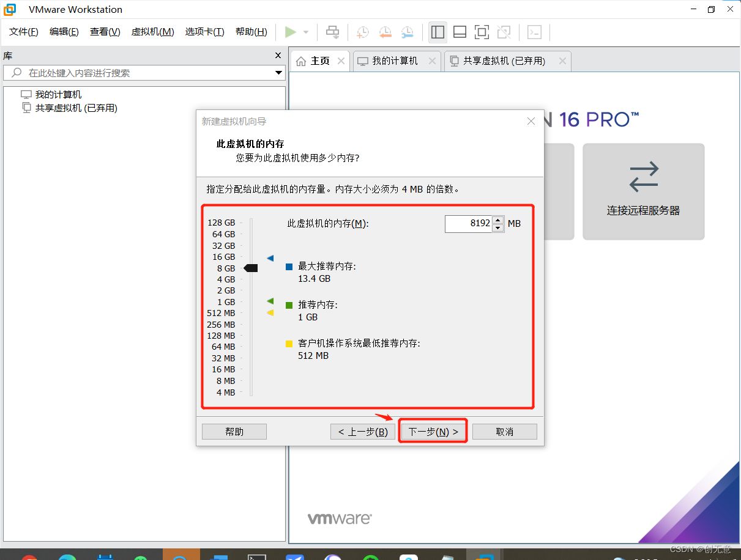Select 共享虚拟机 (已弃用) in the library tree

76,108
